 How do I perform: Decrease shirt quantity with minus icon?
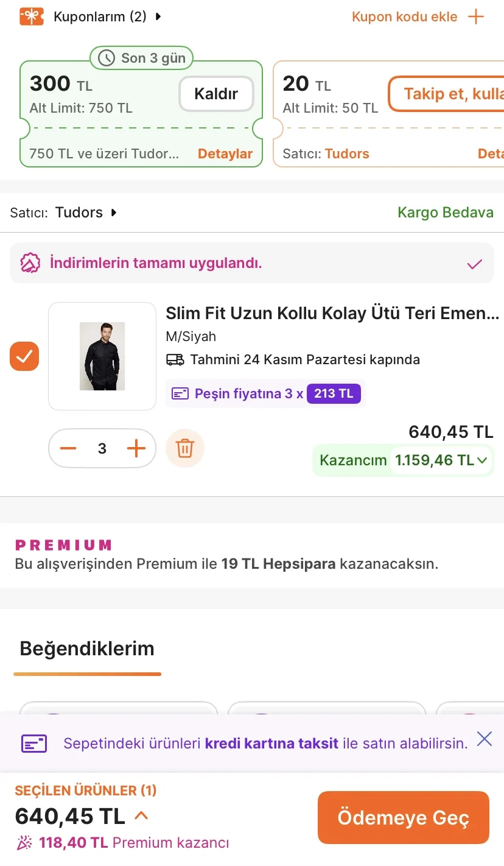(x=68, y=449)
